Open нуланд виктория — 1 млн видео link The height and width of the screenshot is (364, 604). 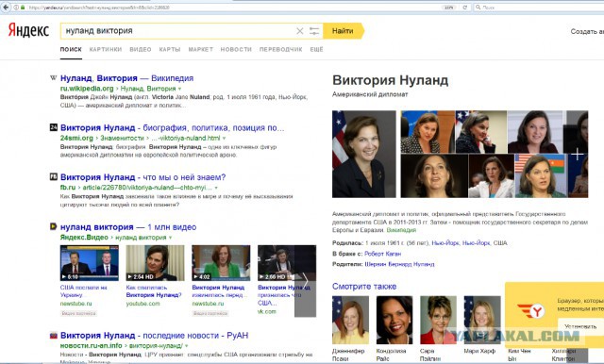(x=128, y=227)
